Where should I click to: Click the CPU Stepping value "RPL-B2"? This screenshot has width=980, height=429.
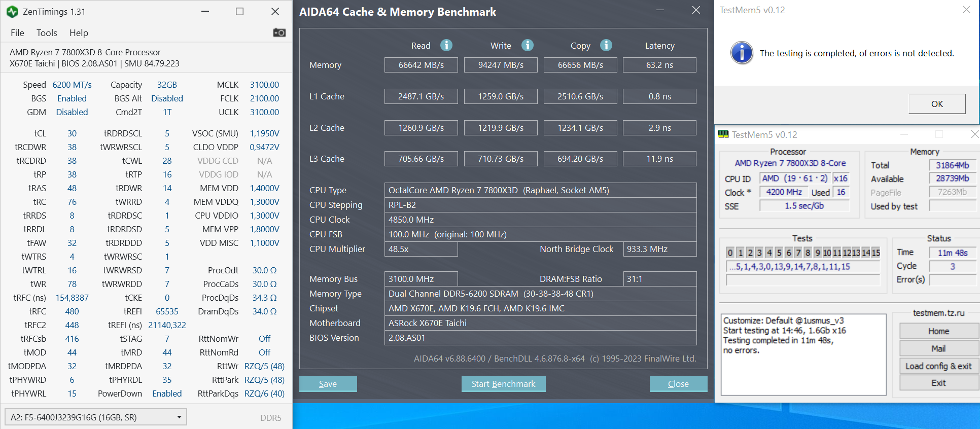[540, 205]
